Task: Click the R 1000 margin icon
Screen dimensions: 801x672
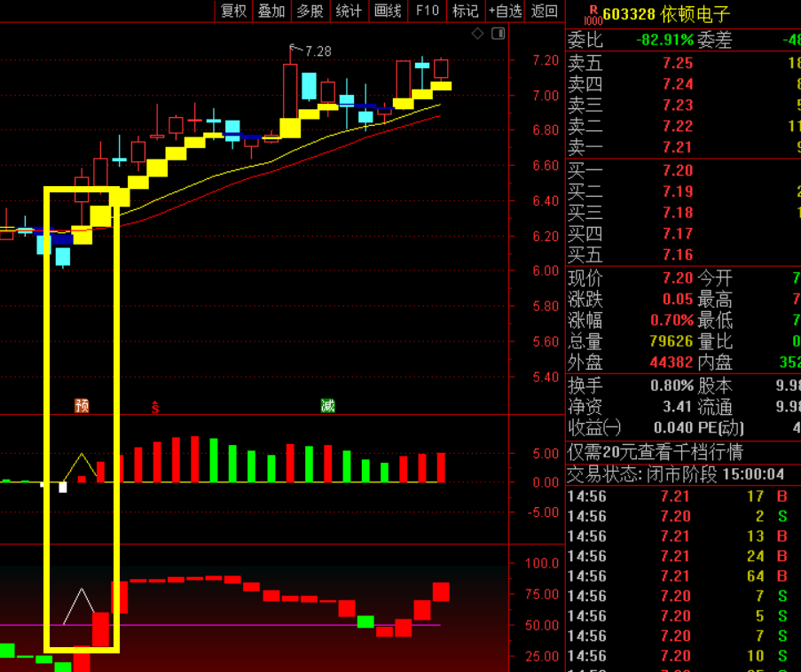Action: point(593,15)
